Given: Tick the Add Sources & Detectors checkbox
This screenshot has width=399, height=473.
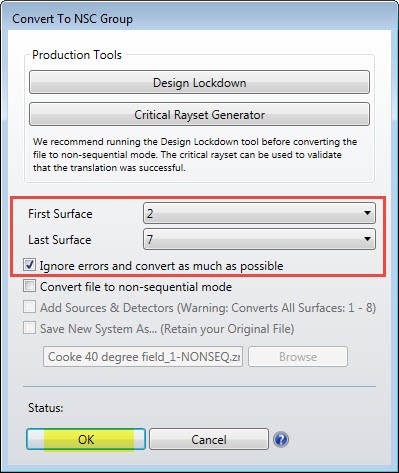Looking at the screenshot, I should coord(29,307).
